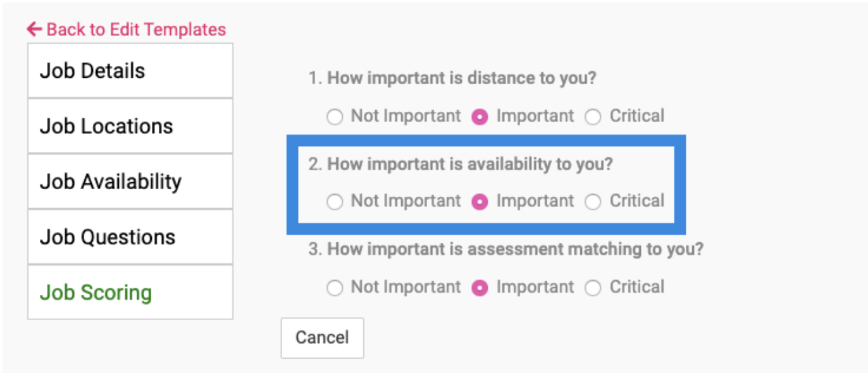Image resolution: width=868 pixels, height=377 pixels.
Task: Choose Important for assessment matching
Action: click(480, 288)
